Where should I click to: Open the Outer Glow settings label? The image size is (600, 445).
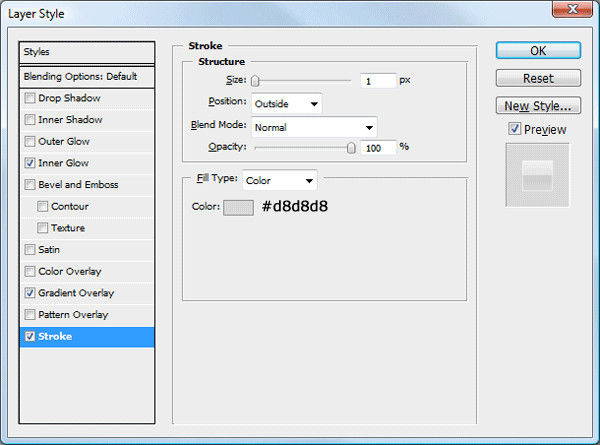click(x=64, y=142)
